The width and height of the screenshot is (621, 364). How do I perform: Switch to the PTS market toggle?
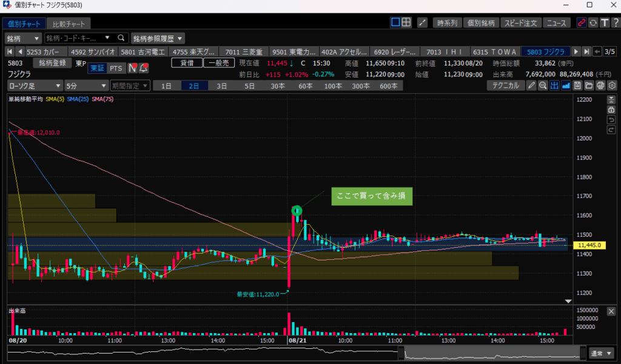pyautogui.click(x=116, y=68)
